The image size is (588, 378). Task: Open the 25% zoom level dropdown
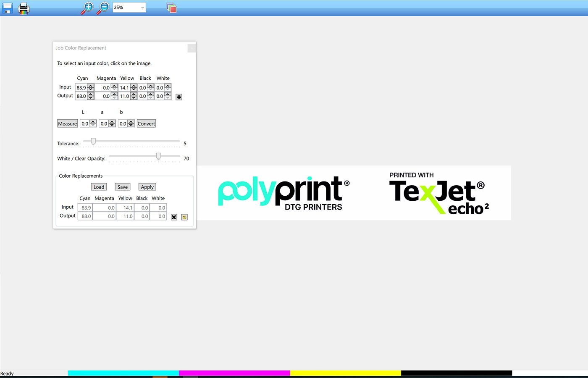pyautogui.click(x=129, y=7)
